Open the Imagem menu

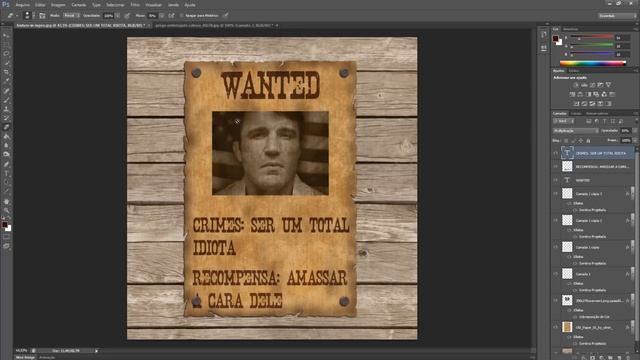[x=58, y=5]
